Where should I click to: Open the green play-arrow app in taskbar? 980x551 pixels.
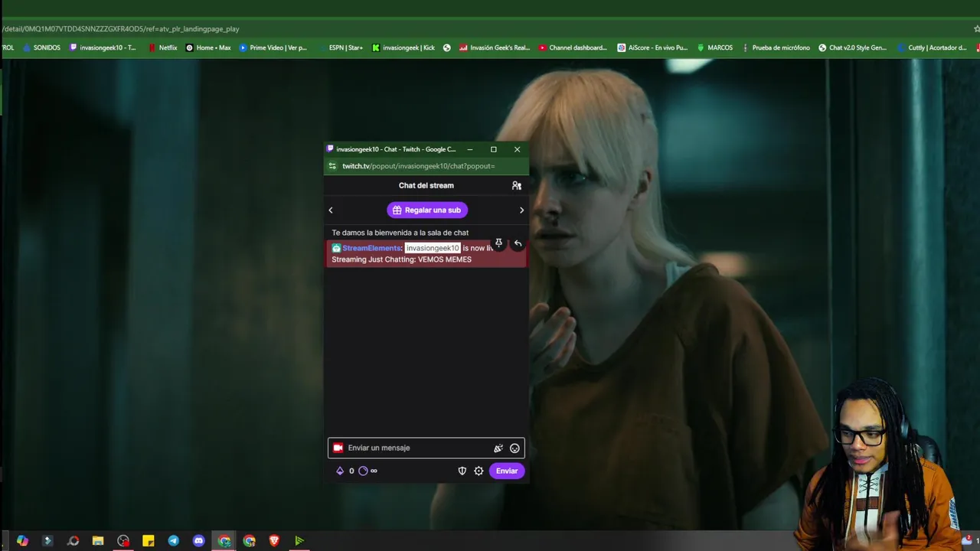coord(299,541)
